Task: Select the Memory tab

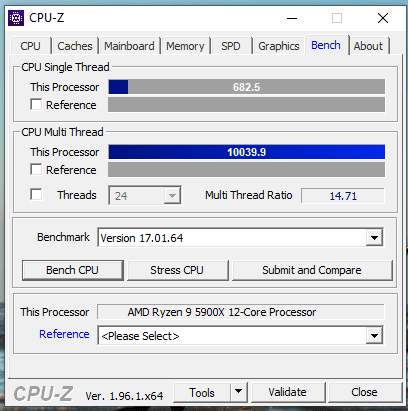Action: (185, 46)
